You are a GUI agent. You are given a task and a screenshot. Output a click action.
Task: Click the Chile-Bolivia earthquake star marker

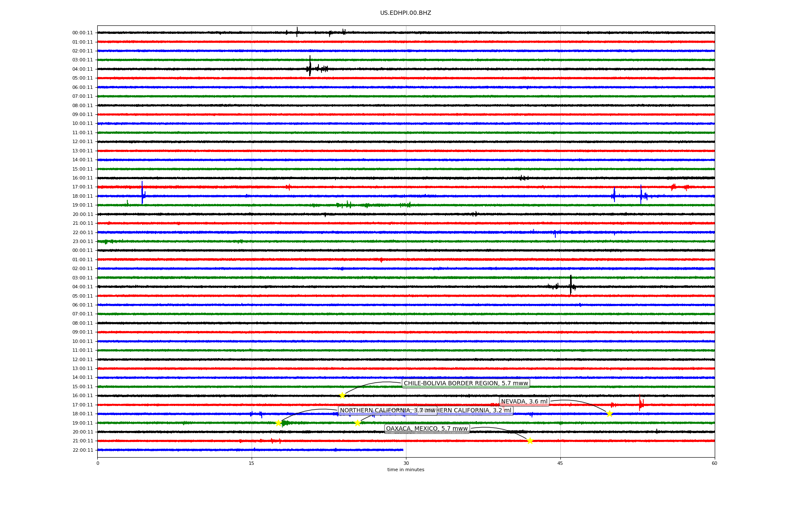(x=342, y=396)
